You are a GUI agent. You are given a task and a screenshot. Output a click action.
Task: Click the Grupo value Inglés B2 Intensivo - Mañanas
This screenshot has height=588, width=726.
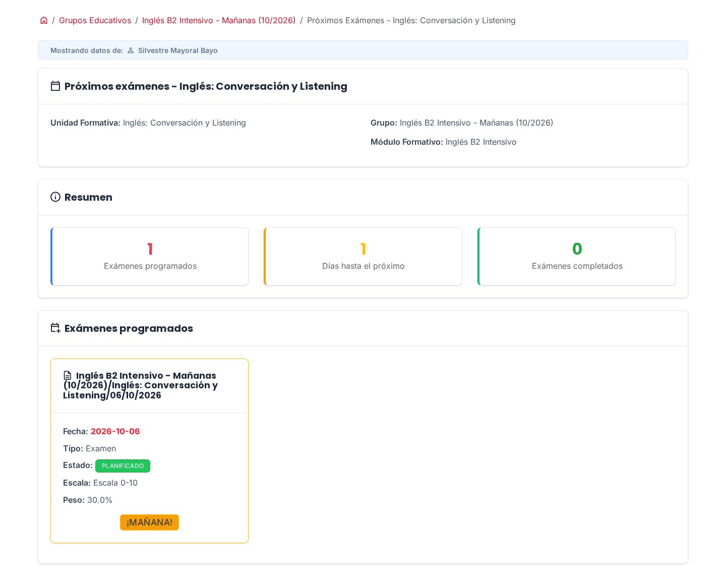(476, 123)
